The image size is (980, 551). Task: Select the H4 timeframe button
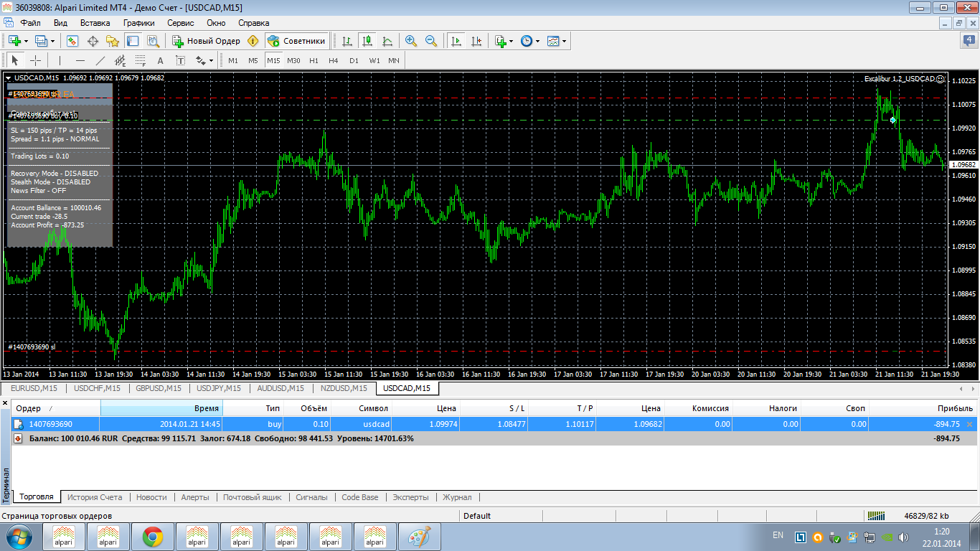coord(334,60)
